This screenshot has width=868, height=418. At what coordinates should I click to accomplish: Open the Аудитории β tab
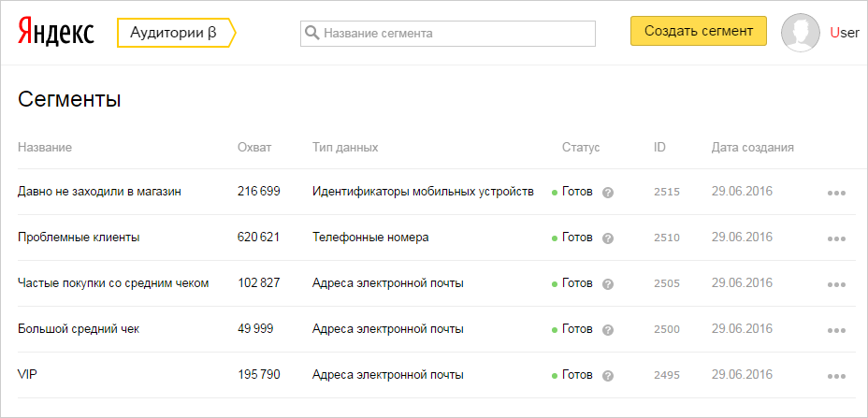tap(174, 32)
